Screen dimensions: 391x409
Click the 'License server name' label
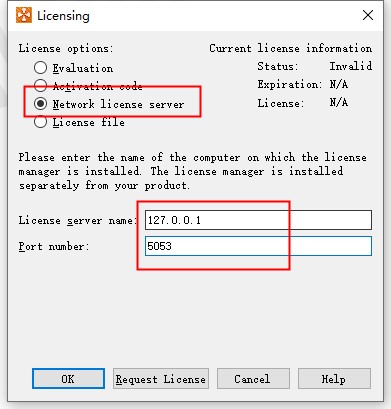click(78, 220)
